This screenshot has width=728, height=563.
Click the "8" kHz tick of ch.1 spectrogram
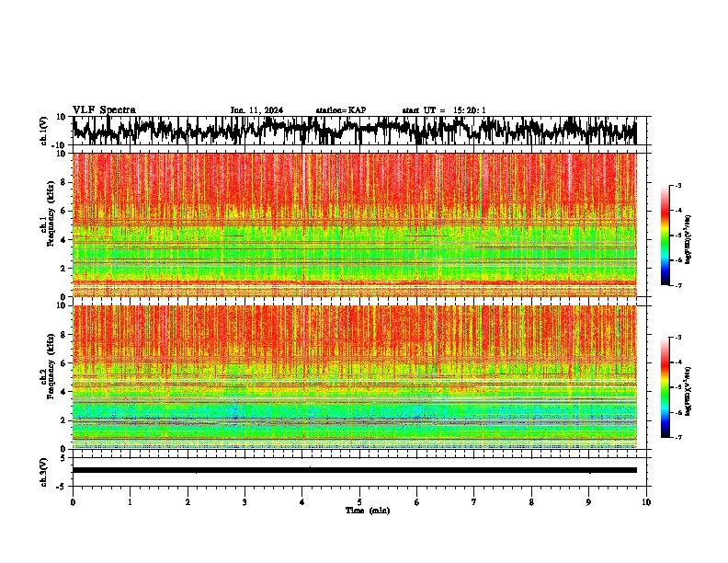point(64,182)
